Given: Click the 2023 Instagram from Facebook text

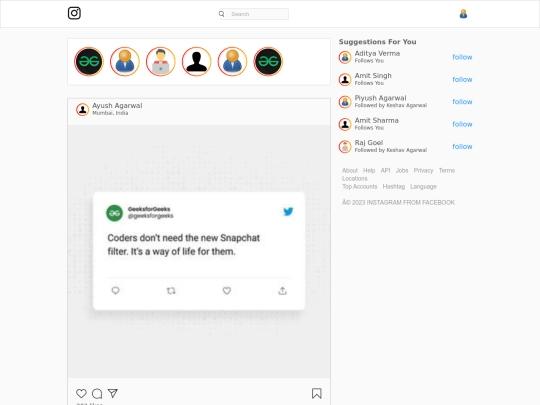Looking at the screenshot, I should click(x=398, y=202).
